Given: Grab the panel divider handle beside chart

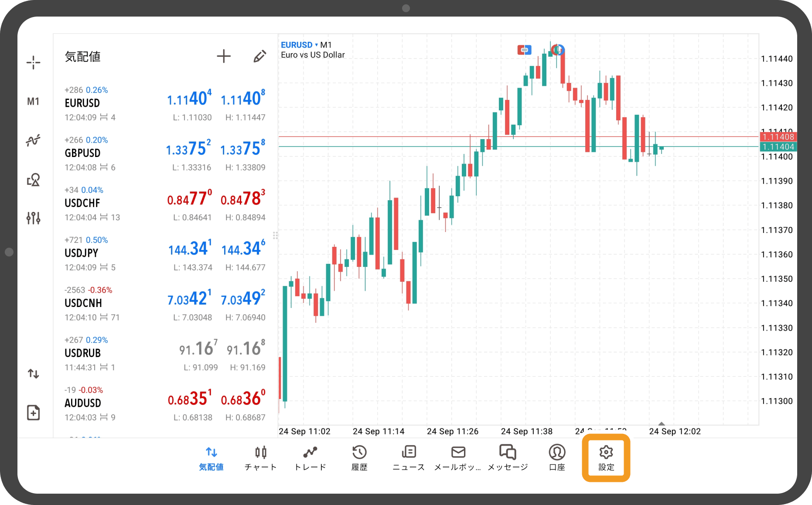Looking at the screenshot, I should 275,235.
